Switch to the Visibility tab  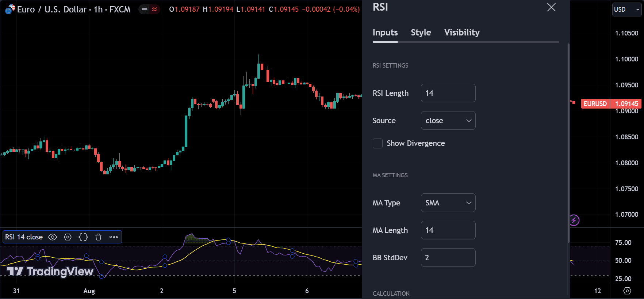(x=462, y=33)
